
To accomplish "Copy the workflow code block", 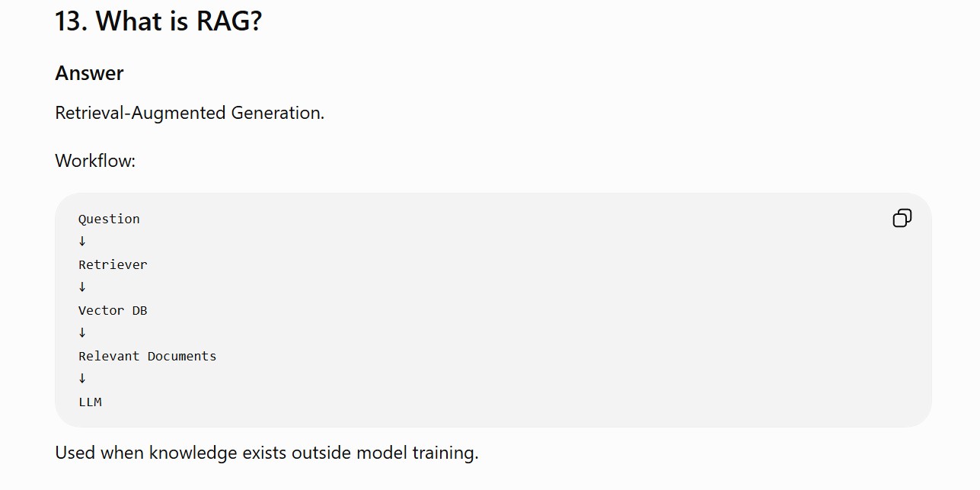I will coord(902,219).
